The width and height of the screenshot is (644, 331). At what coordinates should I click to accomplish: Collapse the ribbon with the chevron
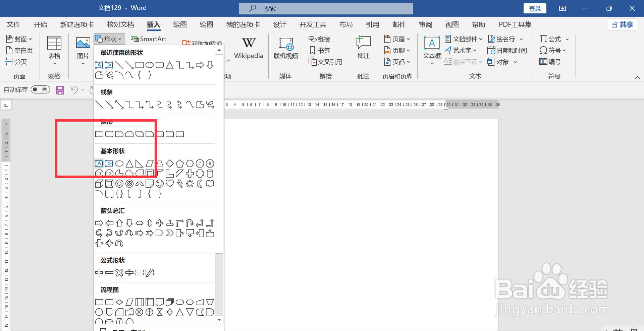pyautogui.click(x=637, y=77)
